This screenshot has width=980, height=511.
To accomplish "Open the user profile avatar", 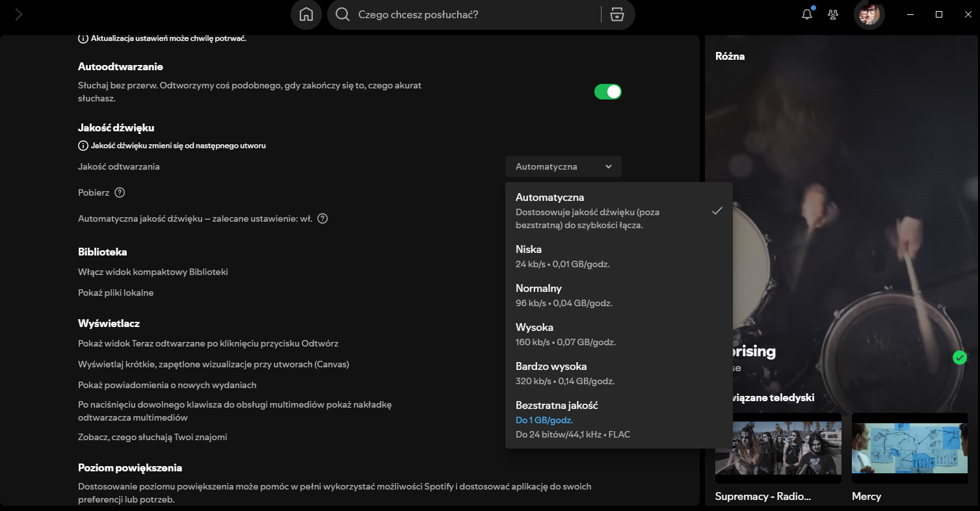I will coord(869,14).
